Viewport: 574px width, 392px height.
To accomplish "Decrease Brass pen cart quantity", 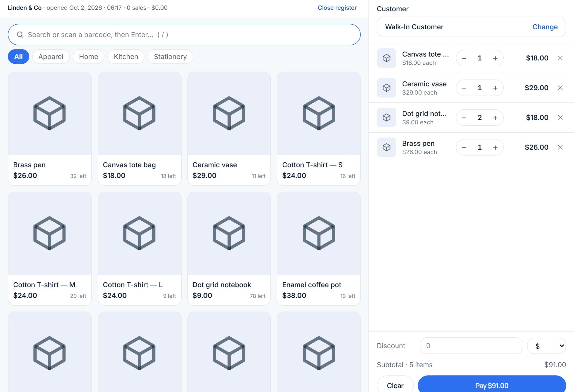I will tap(464, 147).
